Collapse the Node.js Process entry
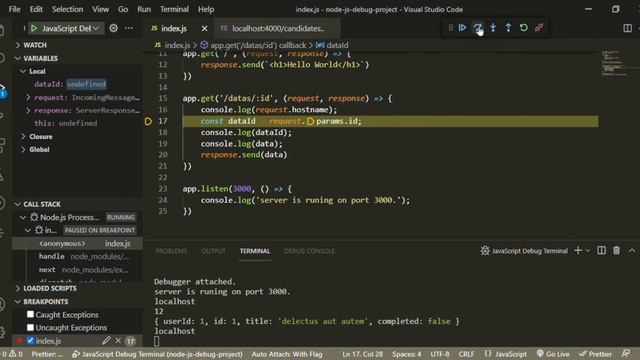This screenshot has width=640, height=360. coord(23,217)
